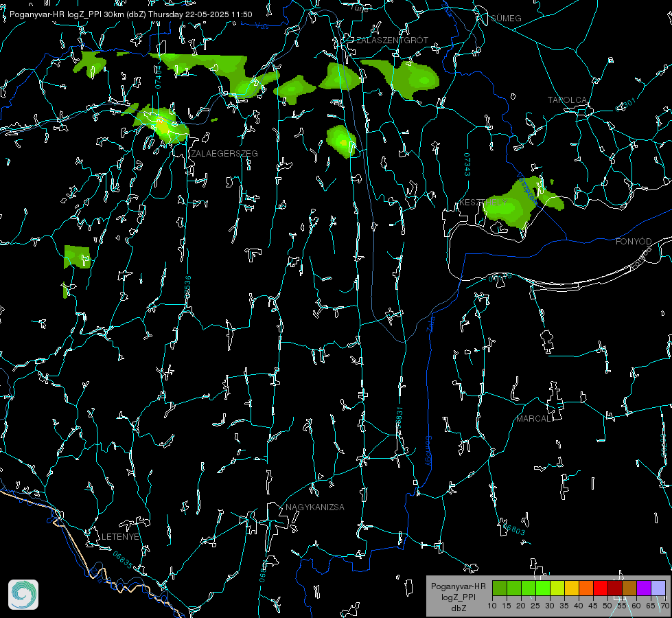Click the rectangular green echo in the west
The width and height of the screenshot is (672, 618).
tap(77, 257)
